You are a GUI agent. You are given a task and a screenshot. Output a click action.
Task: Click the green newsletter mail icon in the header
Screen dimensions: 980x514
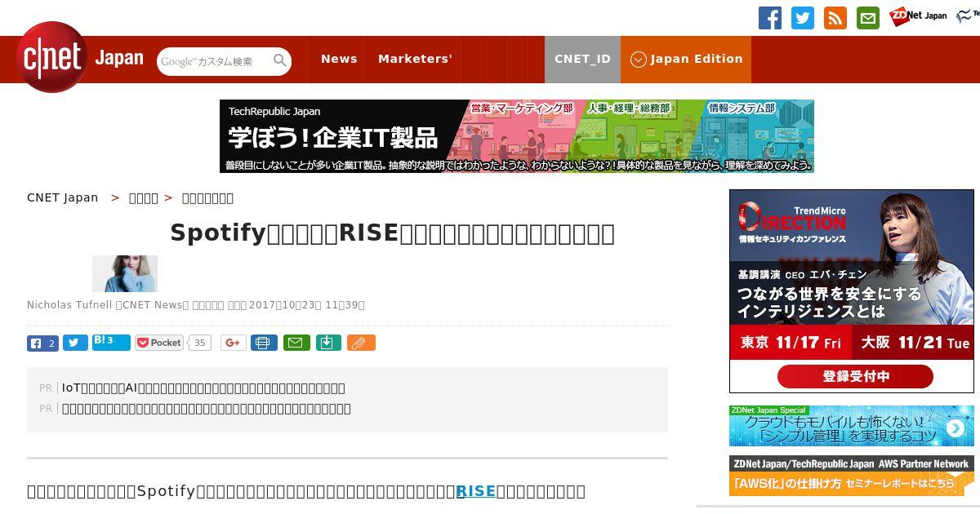coord(868,18)
